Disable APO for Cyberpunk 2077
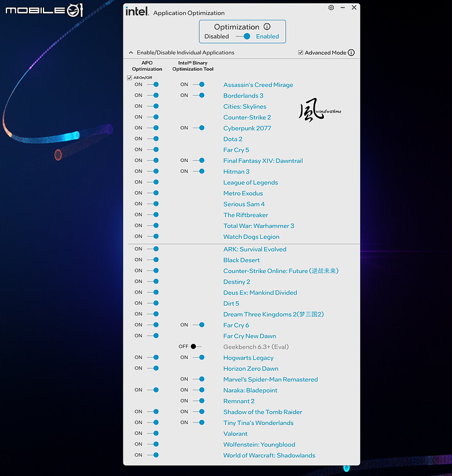Viewport: 452px width, 476px height. 153,128
